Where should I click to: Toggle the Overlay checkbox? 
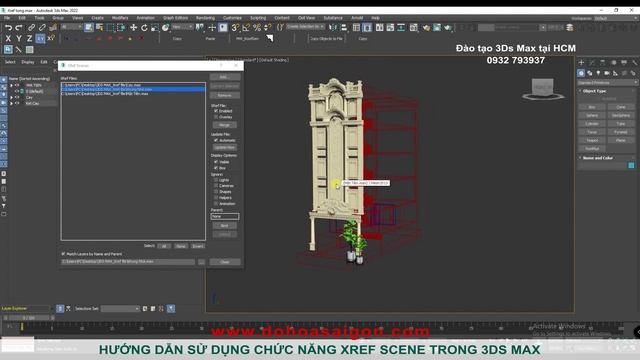click(216, 117)
